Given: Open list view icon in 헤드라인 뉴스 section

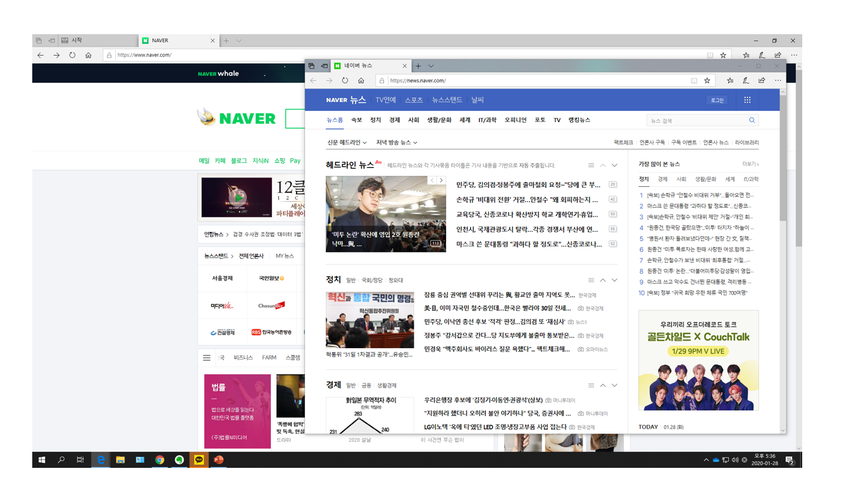Looking at the screenshot, I should (x=591, y=165).
